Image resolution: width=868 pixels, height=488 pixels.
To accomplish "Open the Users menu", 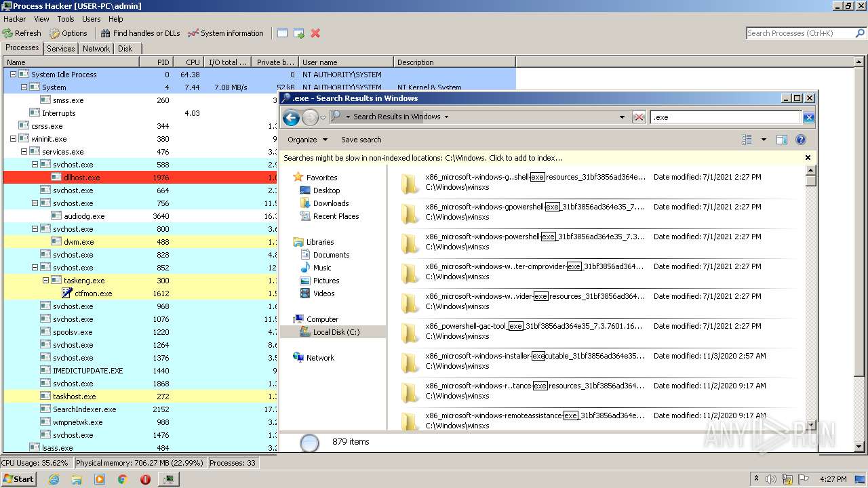I will 92,19.
